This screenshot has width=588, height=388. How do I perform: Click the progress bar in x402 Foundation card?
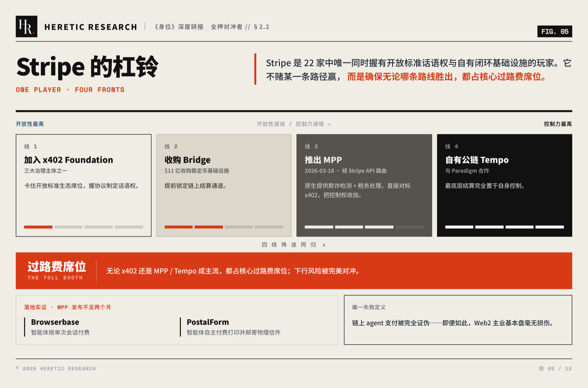click(83, 227)
